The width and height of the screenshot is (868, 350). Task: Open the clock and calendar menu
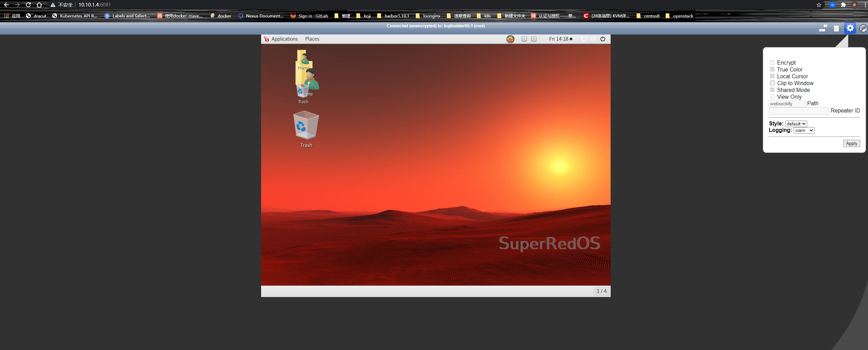click(560, 39)
